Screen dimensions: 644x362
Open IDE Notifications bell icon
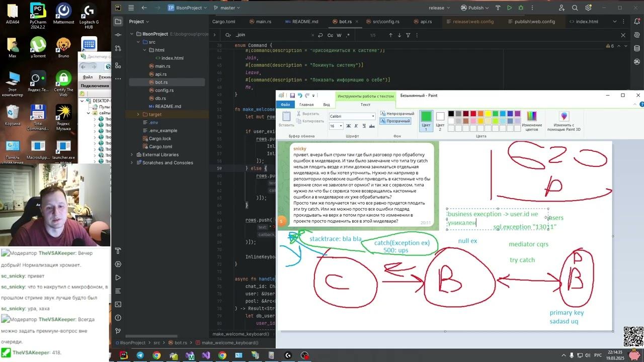[x=638, y=22]
